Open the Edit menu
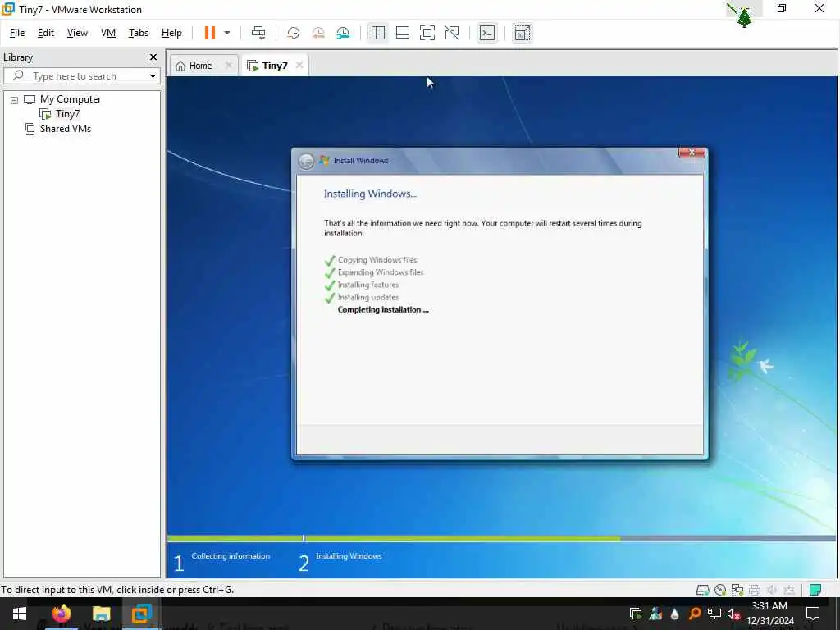840x630 pixels. (x=46, y=33)
